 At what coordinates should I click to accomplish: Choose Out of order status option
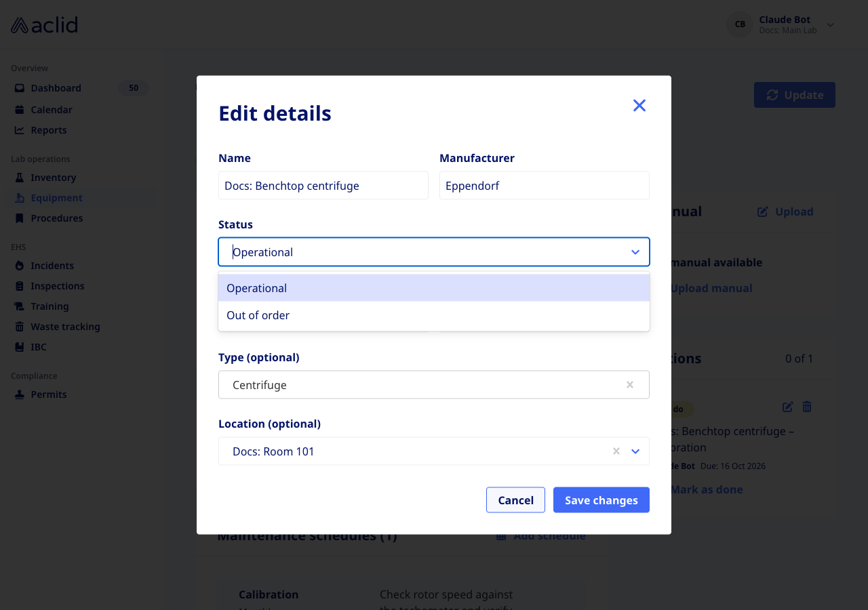tap(434, 315)
